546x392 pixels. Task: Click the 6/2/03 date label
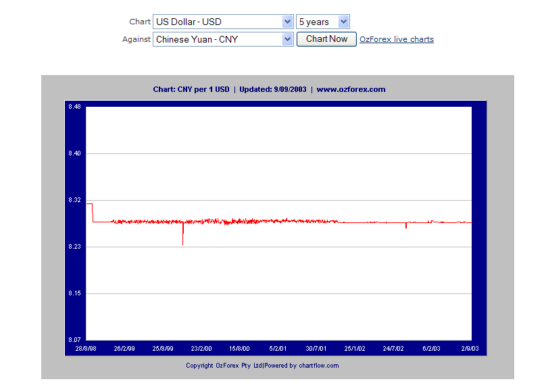click(x=431, y=349)
